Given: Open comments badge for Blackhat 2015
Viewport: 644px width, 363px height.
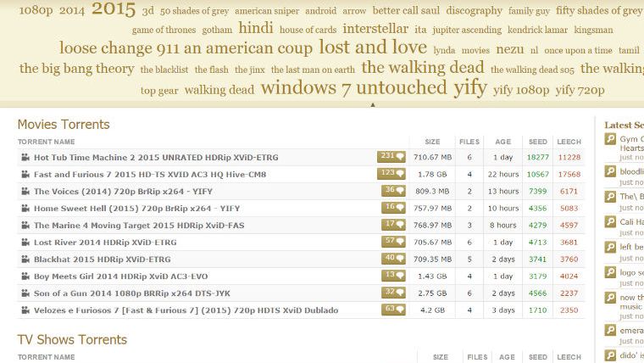Looking at the screenshot, I should click(x=393, y=259).
